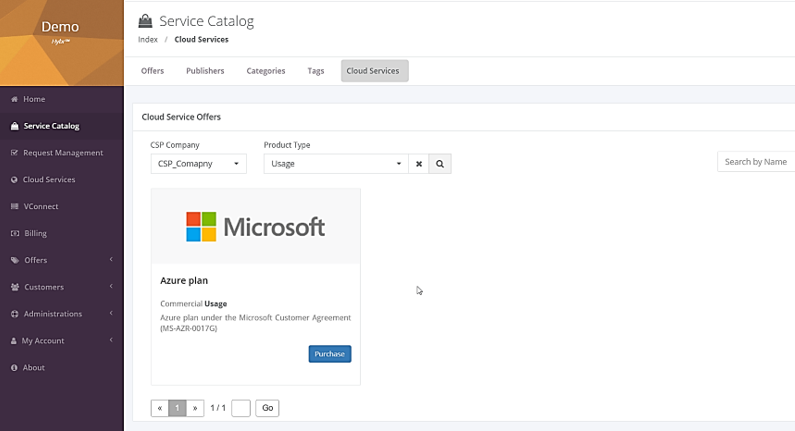Click the Billing money icon
Viewport: 795px width, 431px height.
15,233
